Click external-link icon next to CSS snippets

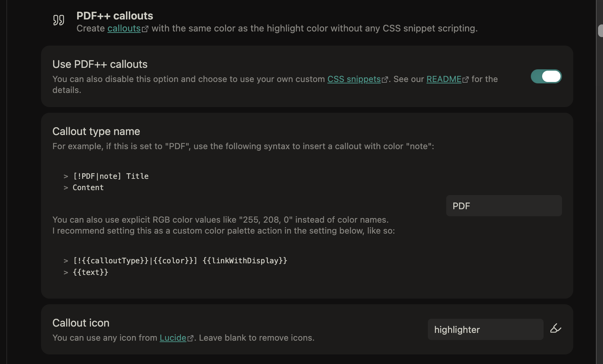[x=385, y=80]
